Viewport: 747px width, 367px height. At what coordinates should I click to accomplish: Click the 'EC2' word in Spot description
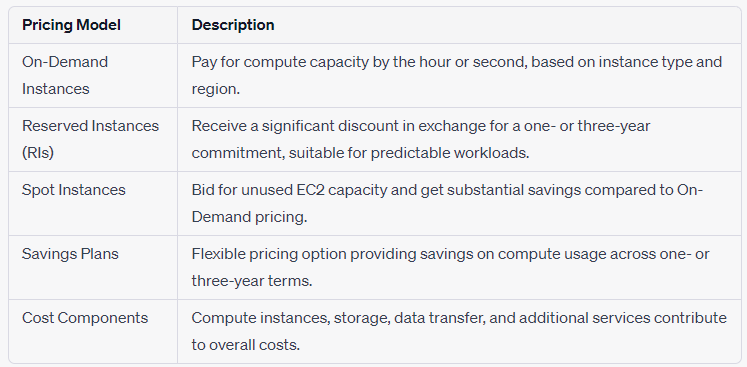(305, 190)
